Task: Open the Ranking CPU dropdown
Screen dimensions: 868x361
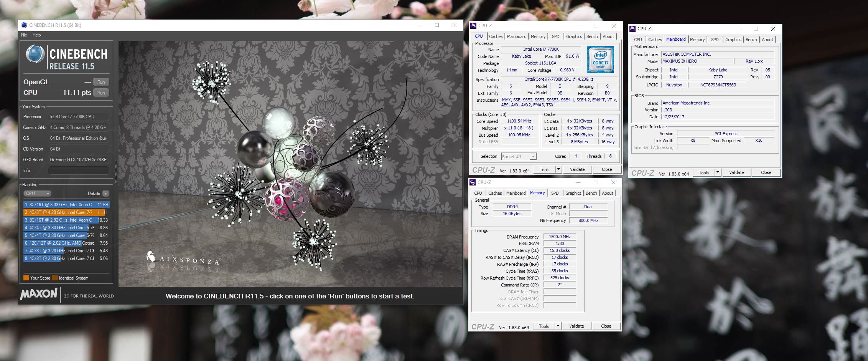Action: [37, 194]
